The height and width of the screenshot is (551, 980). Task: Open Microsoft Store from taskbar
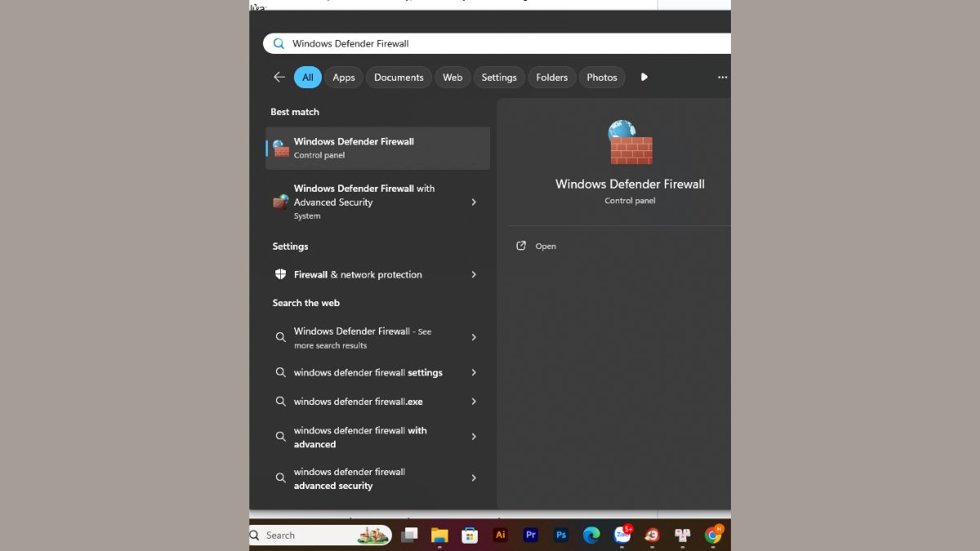470,535
